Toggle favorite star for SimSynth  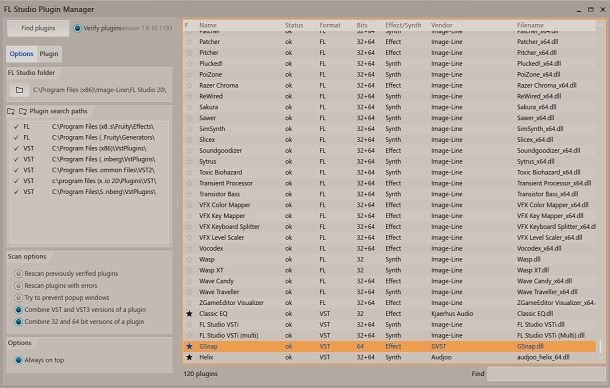pos(189,129)
